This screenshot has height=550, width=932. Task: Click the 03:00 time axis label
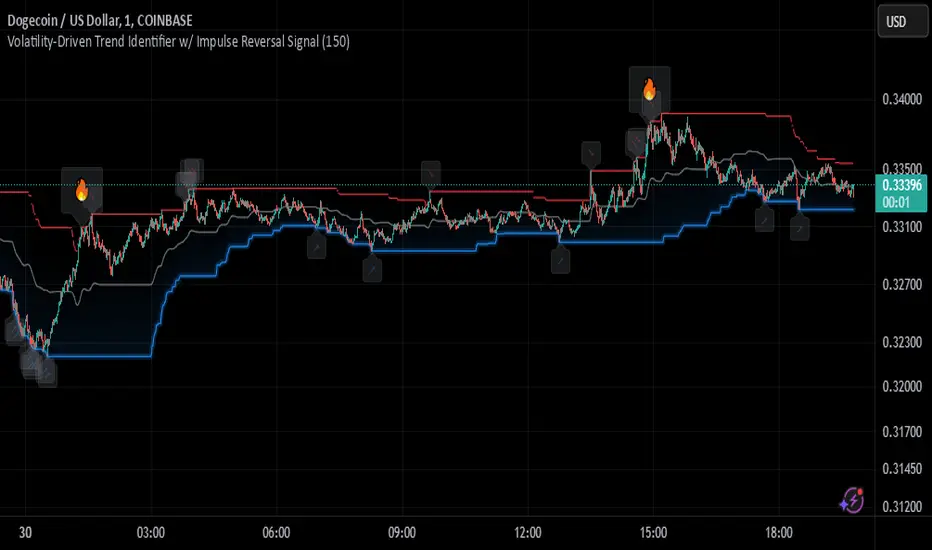point(150,532)
